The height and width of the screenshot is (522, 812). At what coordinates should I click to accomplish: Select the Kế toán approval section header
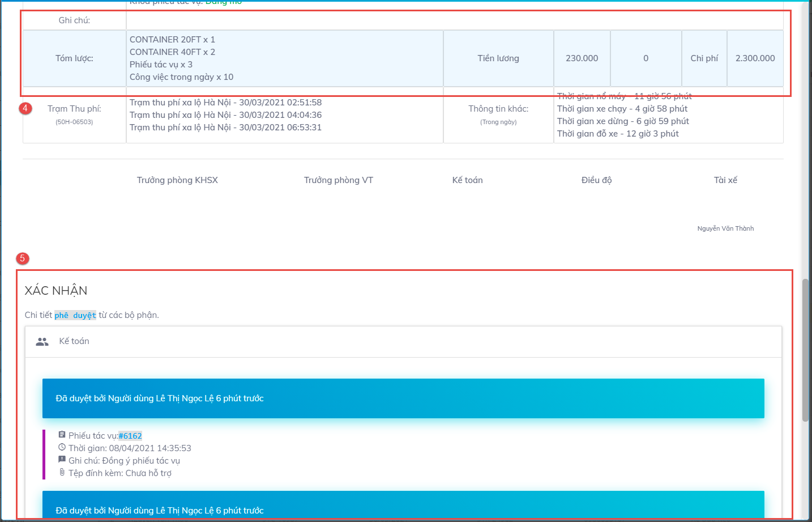tap(74, 341)
